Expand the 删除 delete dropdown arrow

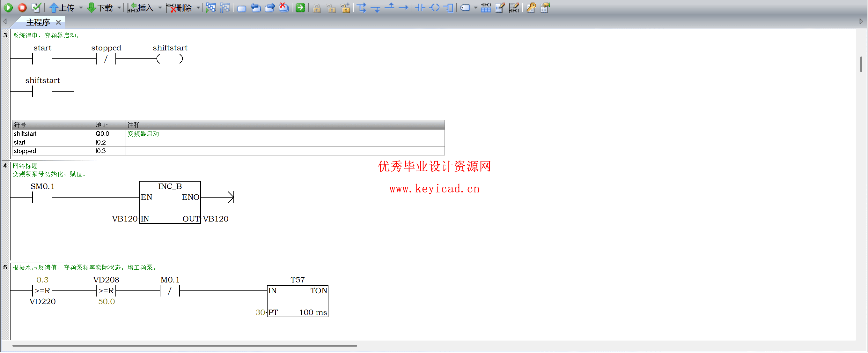pyautogui.click(x=198, y=7)
